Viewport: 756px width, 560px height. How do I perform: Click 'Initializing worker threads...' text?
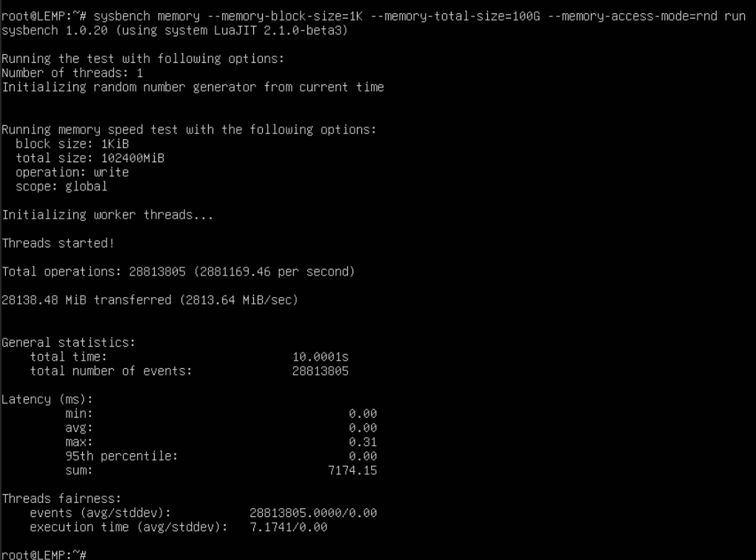coord(107,215)
